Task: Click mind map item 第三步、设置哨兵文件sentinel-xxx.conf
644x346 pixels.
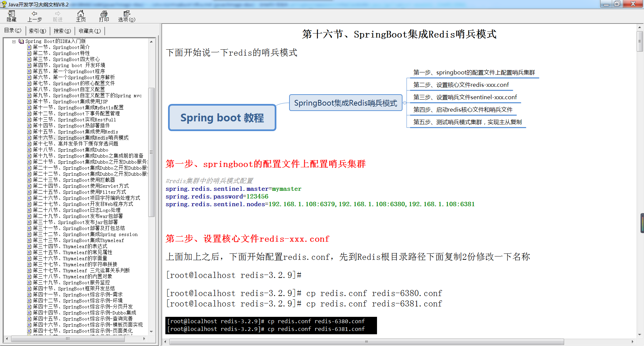Action: [x=465, y=97]
